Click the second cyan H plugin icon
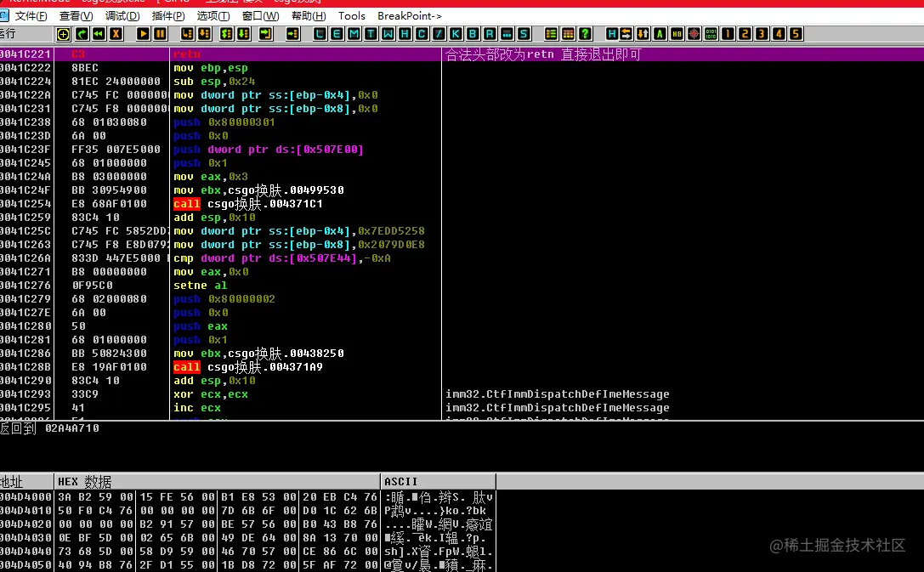Image resolution: width=924 pixels, height=572 pixels. pos(612,34)
